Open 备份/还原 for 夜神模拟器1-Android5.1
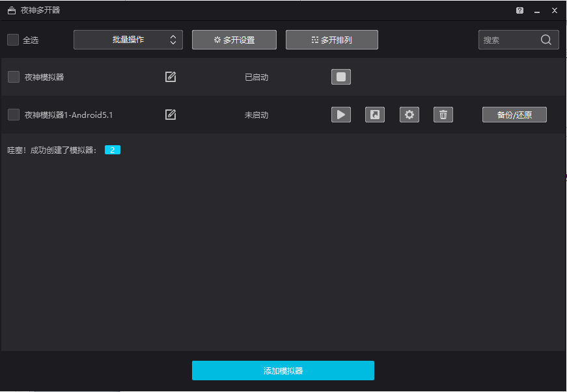 coord(514,115)
